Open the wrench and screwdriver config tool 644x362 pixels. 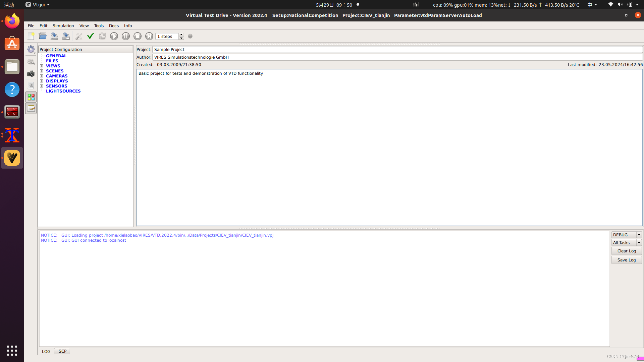tap(79, 36)
